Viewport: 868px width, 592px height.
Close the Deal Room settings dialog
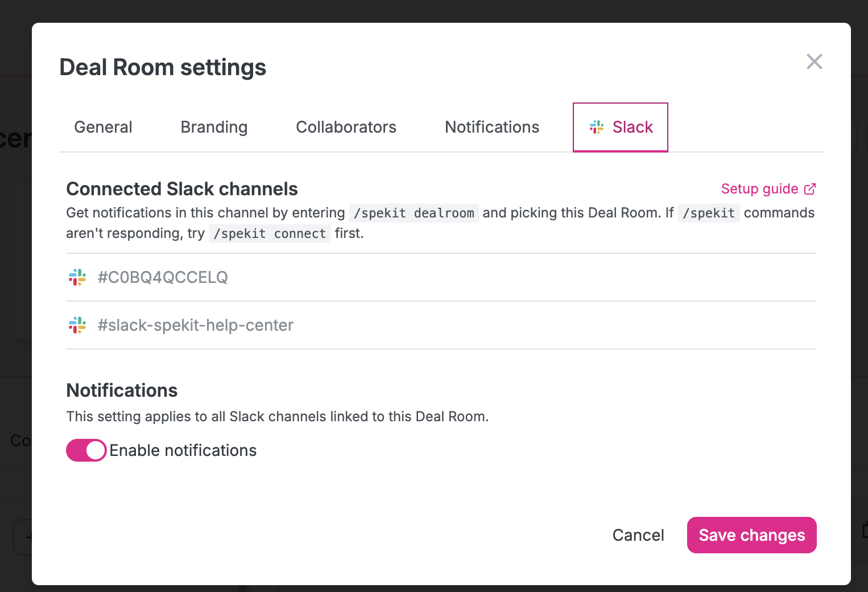coord(815,61)
